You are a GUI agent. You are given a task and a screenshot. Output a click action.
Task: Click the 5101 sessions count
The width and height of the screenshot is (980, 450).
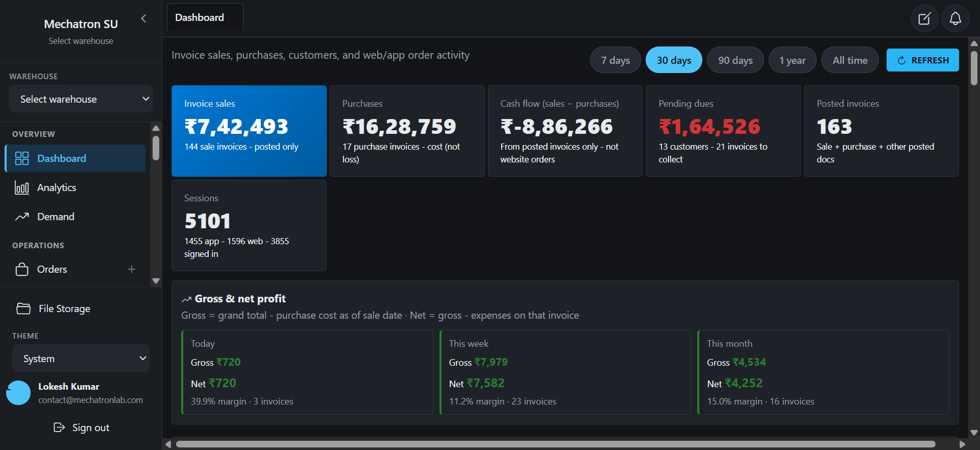[207, 221]
